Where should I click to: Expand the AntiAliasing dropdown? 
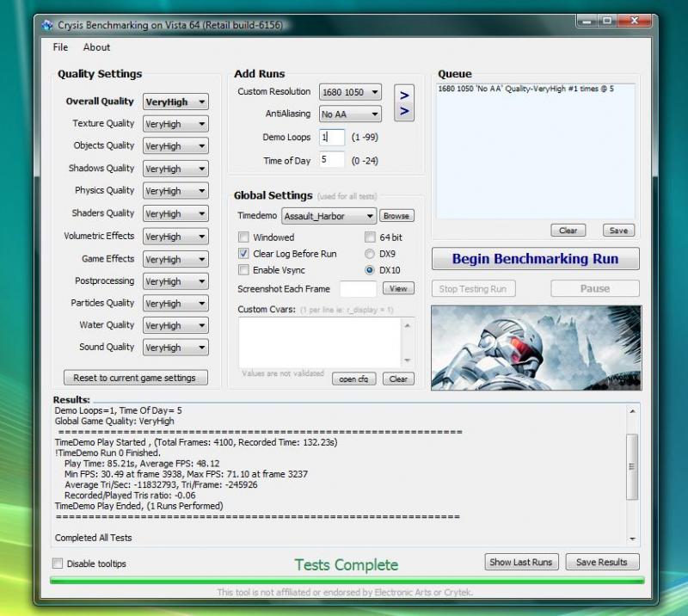pos(350,114)
